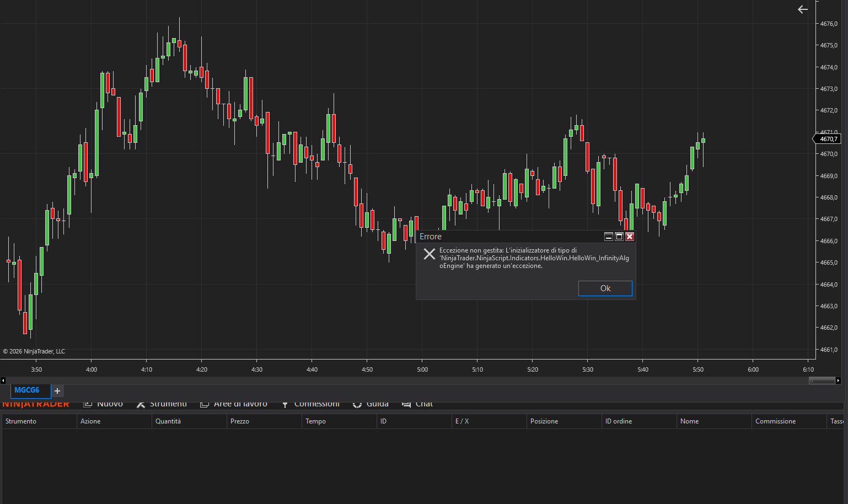Sort by the Prezzo column header

tap(240, 421)
